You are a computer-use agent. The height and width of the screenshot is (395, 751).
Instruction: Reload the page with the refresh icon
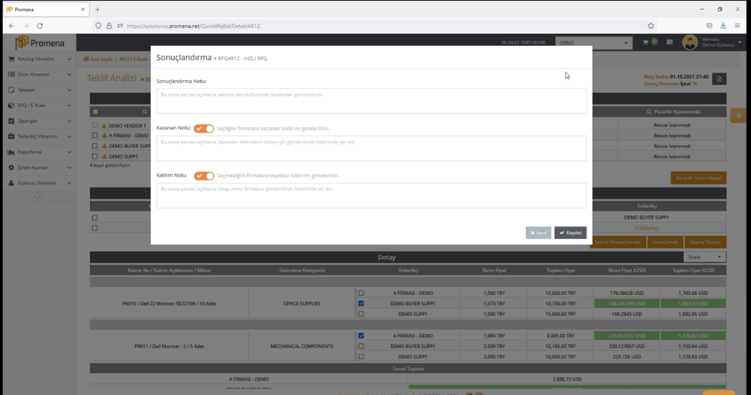(x=40, y=26)
